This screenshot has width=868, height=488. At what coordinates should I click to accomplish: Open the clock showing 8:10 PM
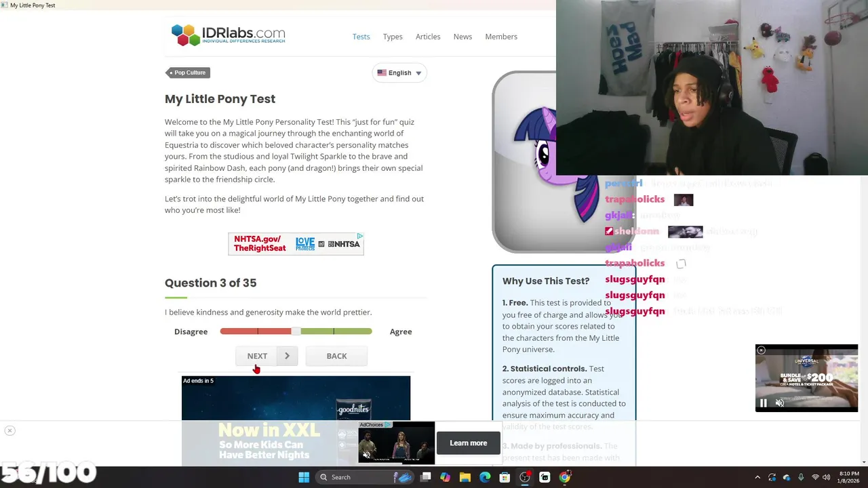point(849,477)
